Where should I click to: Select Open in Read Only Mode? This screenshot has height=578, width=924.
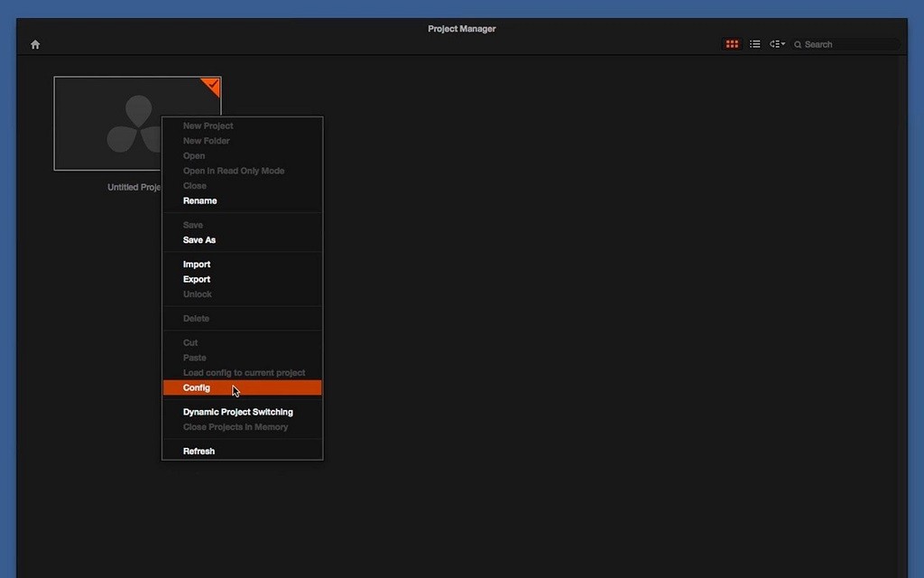point(242,171)
